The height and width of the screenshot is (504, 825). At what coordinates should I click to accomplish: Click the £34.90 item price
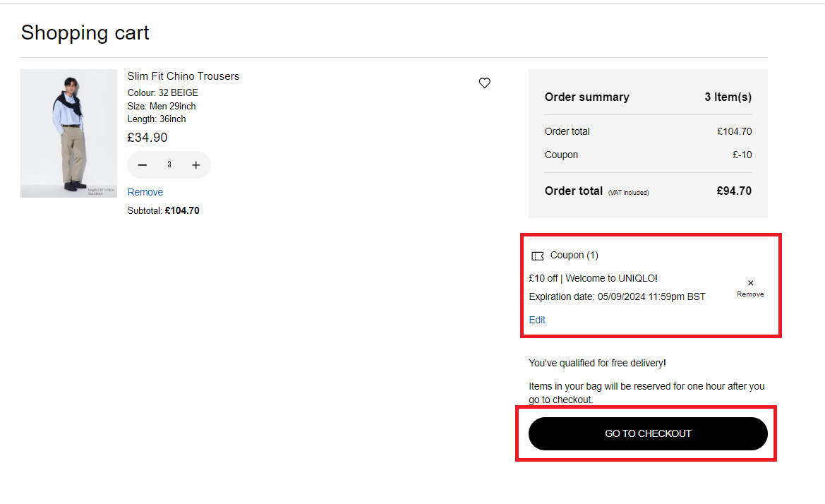tap(147, 138)
